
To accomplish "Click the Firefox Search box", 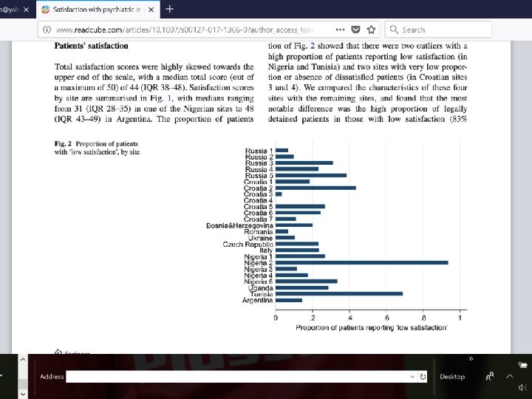I will click(x=438, y=30).
